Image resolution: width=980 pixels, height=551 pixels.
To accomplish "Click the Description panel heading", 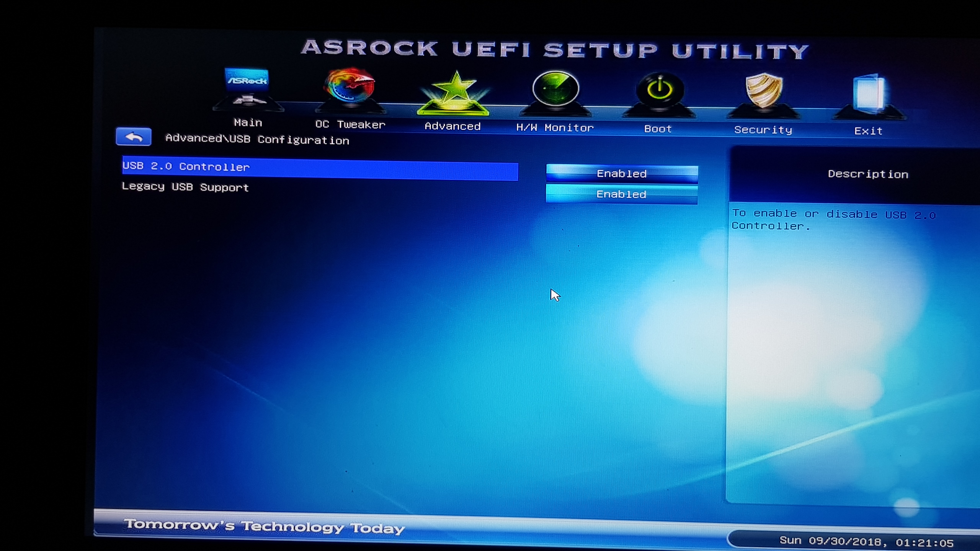I will [x=868, y=174].
